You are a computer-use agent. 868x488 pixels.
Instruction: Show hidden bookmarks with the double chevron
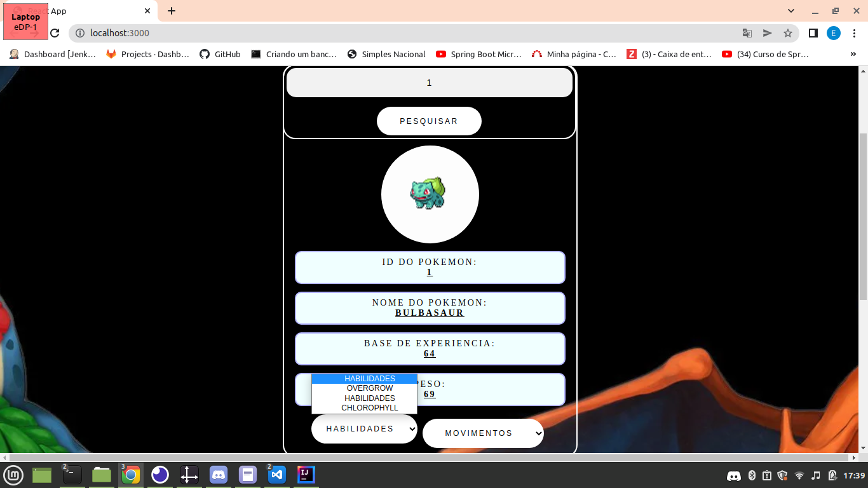853,55
